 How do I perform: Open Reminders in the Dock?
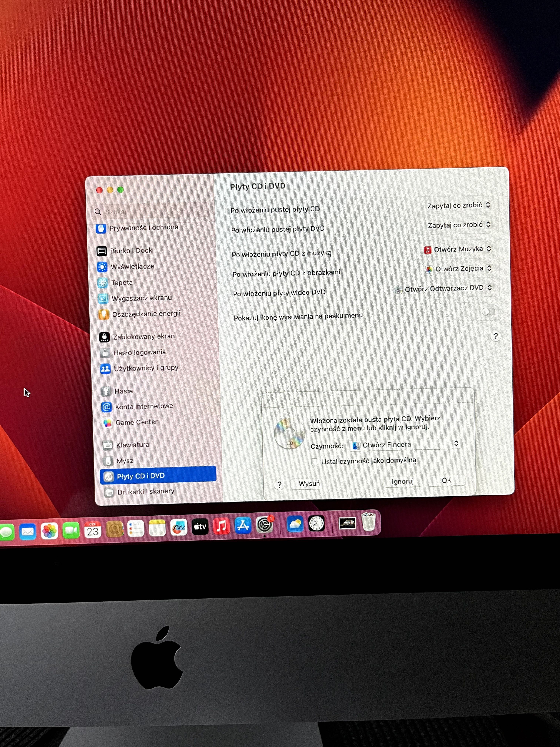136,528
